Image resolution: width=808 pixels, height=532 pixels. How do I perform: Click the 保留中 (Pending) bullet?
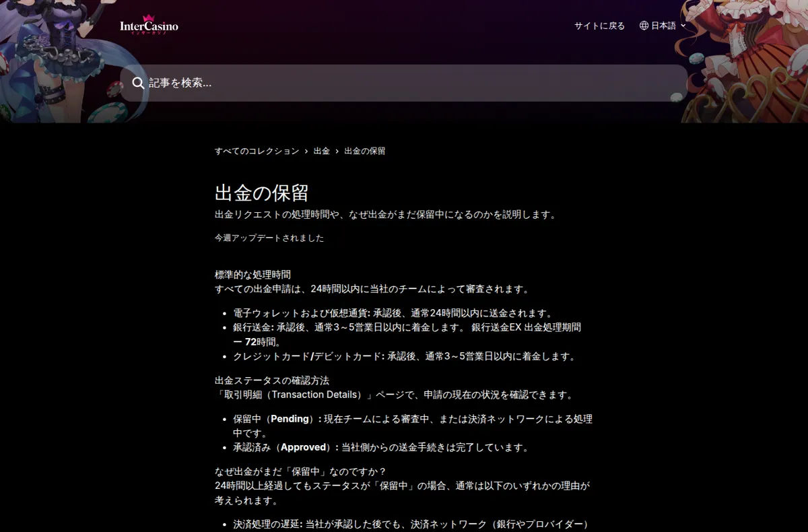[x=413, y=426]
